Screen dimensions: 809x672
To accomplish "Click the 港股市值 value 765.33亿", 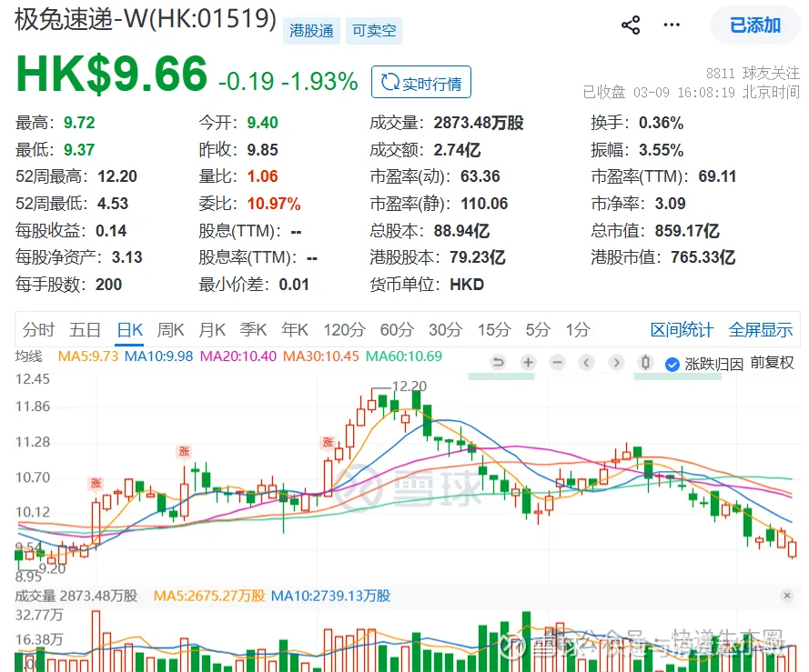I will click(x=703, y=257).
